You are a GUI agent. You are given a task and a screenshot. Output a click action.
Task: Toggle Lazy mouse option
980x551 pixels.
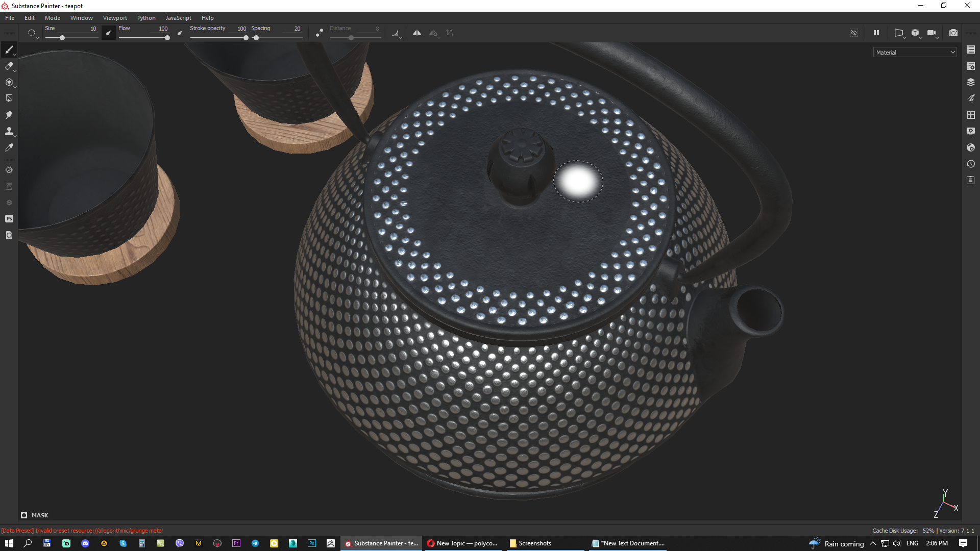pos(319,33)
